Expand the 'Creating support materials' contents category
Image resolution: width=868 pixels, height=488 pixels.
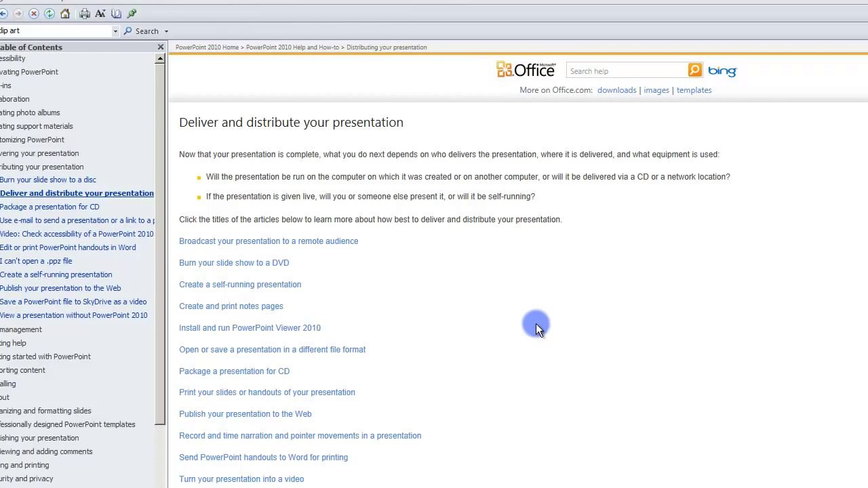point(37,126)
